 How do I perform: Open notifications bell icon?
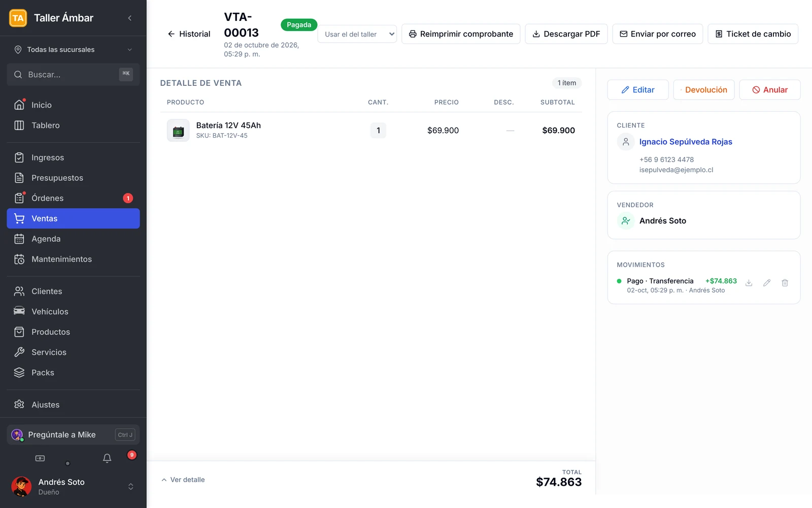[x=107, y=458]
